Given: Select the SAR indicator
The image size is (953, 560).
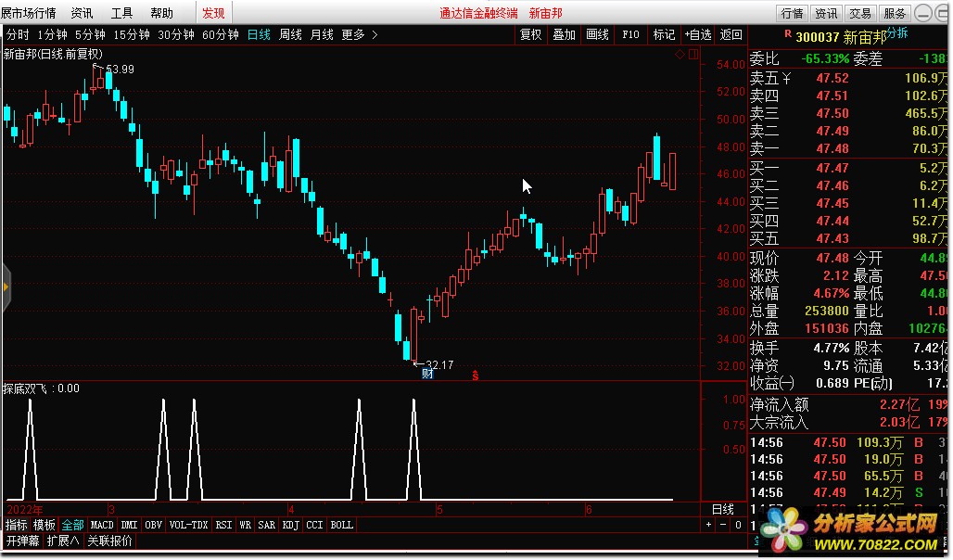Looking at the screenshot, I should coord(267,525).
